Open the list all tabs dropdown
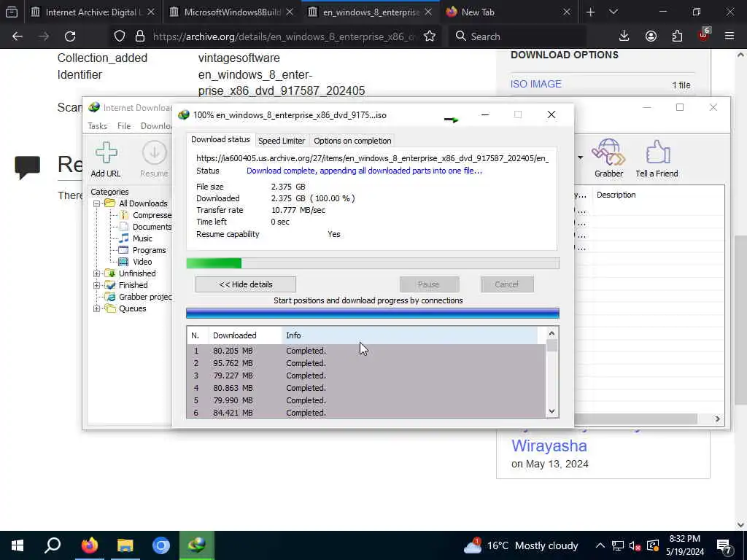Viewport: 747px width, 560px height. (x=613, y=12)
